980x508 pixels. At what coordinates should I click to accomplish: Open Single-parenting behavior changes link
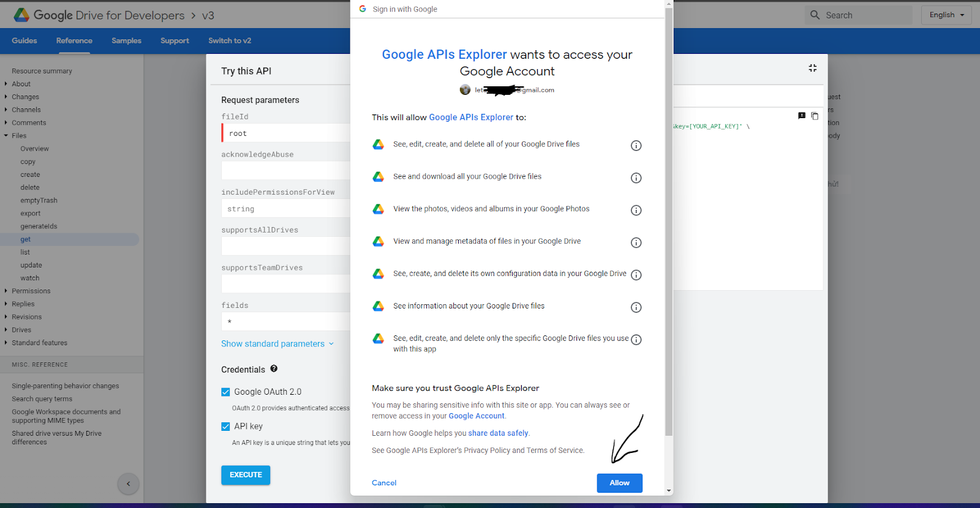pyautogui.click(x=65, y=386)
